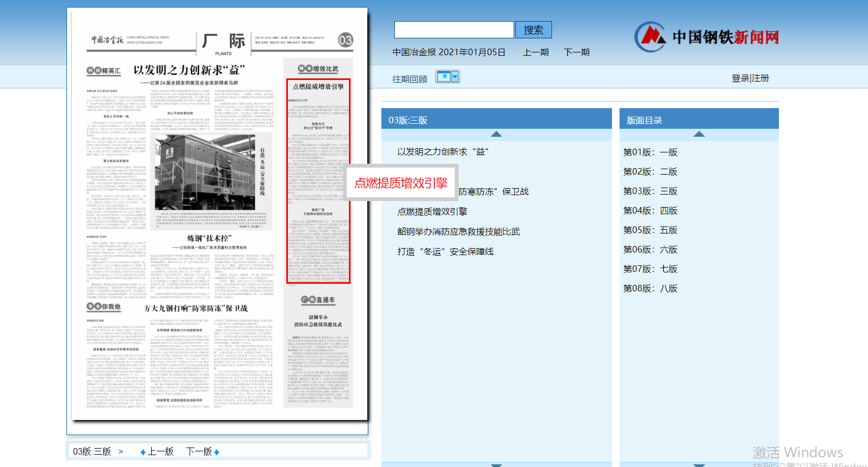Image resolution: width=868 pixels, height=467 pixels.
Task: Click newspaper headline 以发明之力创新求"益"
Action: 189,70
